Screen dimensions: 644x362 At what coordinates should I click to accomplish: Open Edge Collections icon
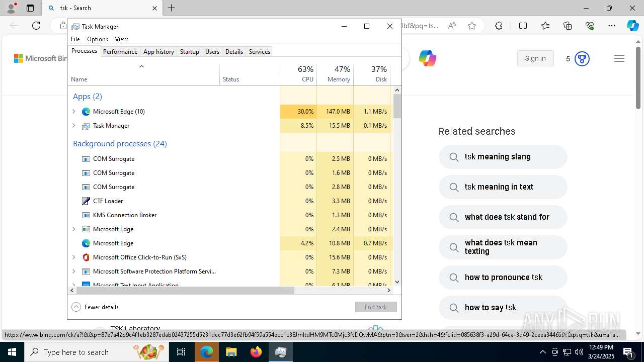(x=568, y=26)
